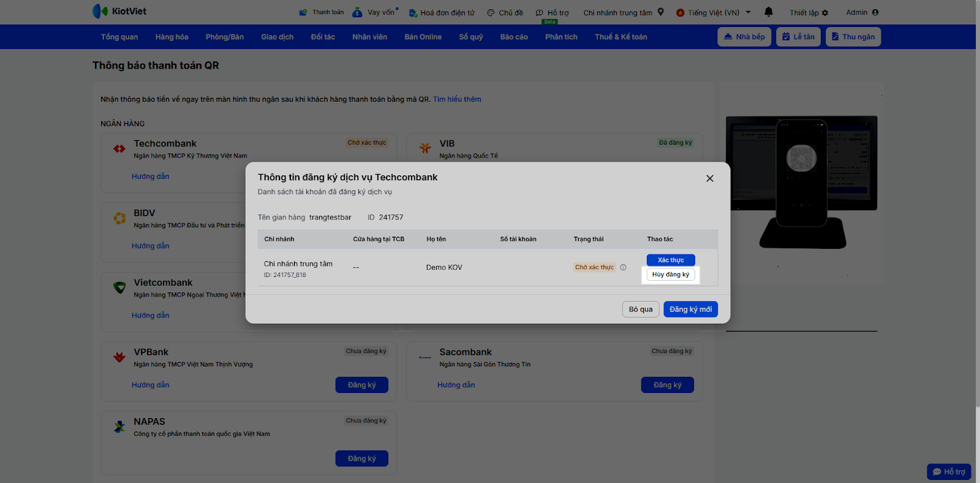
Task: Open the Sổ quỹ menu
Action: [x=471, y=37]
